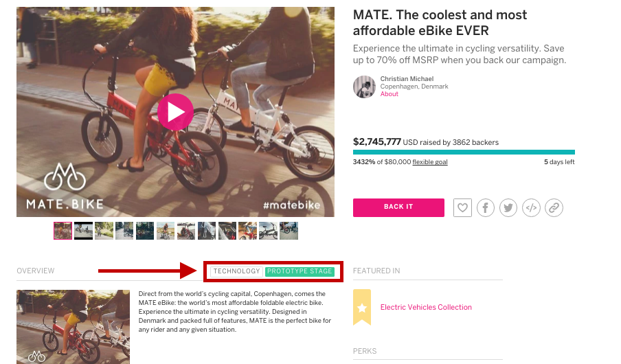Copy campaign link via chain icon

(x=554, y=207)
